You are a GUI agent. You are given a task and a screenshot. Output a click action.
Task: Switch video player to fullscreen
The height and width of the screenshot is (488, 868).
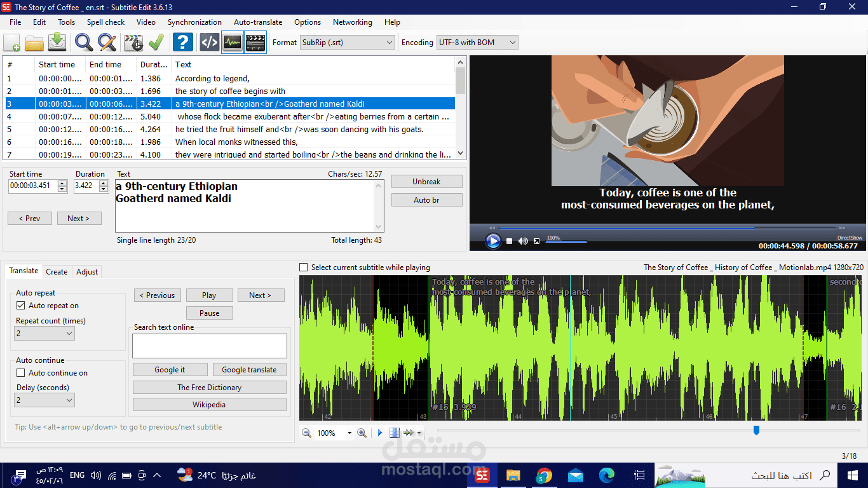point(536,241)
